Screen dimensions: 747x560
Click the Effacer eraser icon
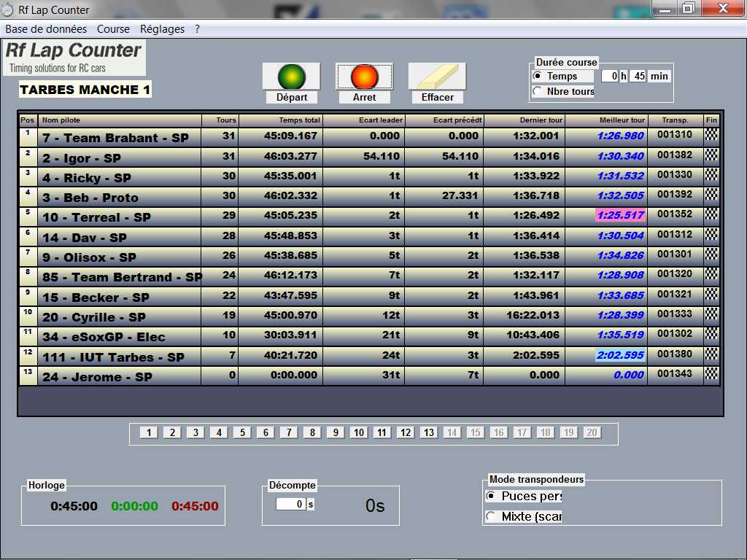[x=437, y=77]
